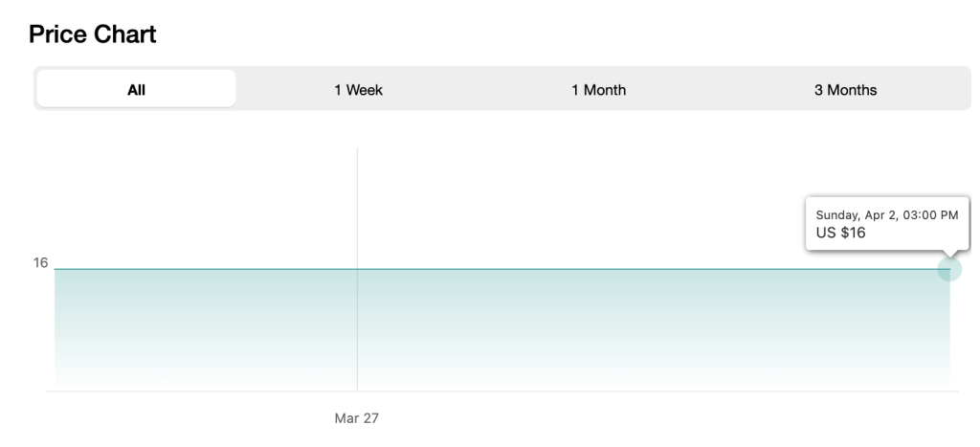Click the chart's bottom baseline axis
Screen dimensions: 980x447
coord(502,391)
